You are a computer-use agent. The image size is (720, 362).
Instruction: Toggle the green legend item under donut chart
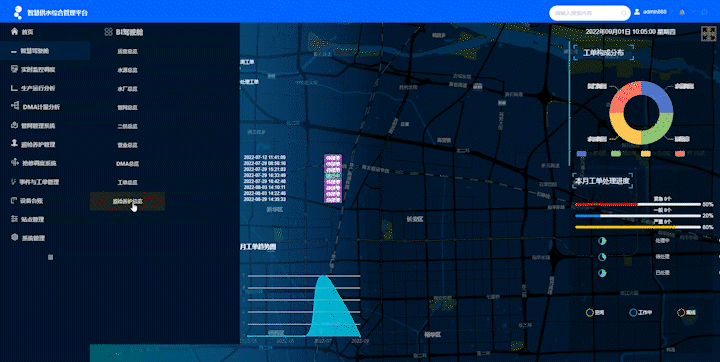[x=616, y=153]
